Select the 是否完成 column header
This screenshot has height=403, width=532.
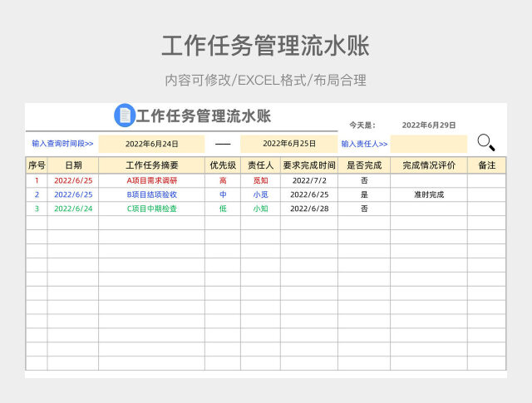pos(364,165)
